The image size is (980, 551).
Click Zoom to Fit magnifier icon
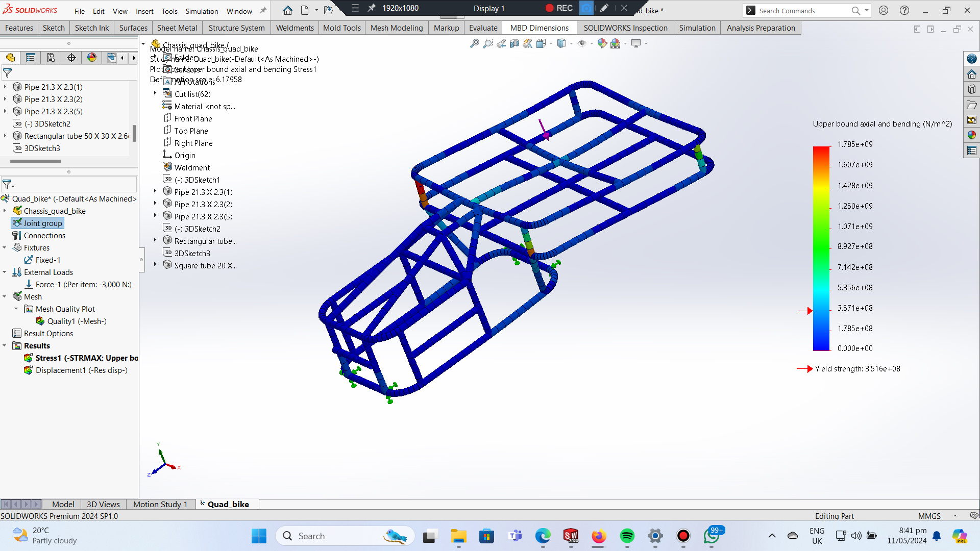pos(475,44)
